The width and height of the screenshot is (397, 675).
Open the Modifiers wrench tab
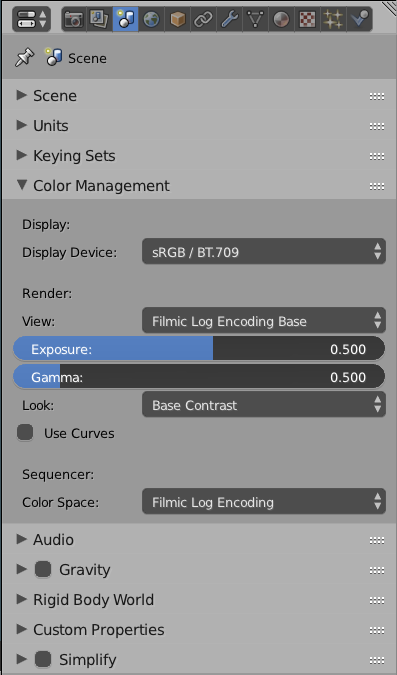230,19
